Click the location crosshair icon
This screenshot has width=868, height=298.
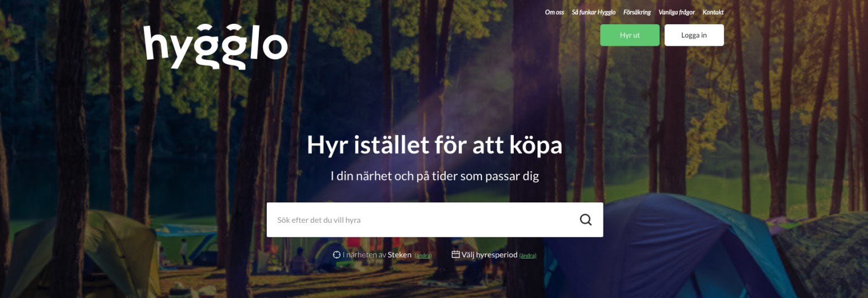coord(337,255)
